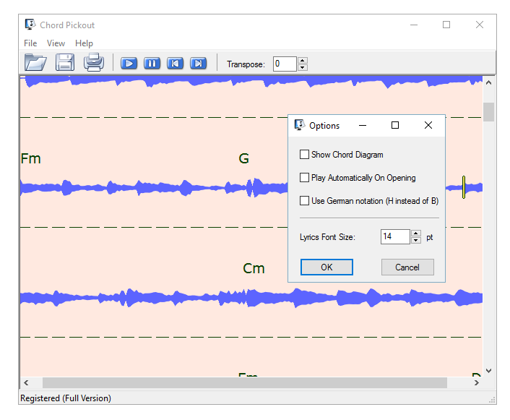Maximize the Options dialog
Image resolution: width=510 pixels, height=420 pixels.
click(395, 125)
